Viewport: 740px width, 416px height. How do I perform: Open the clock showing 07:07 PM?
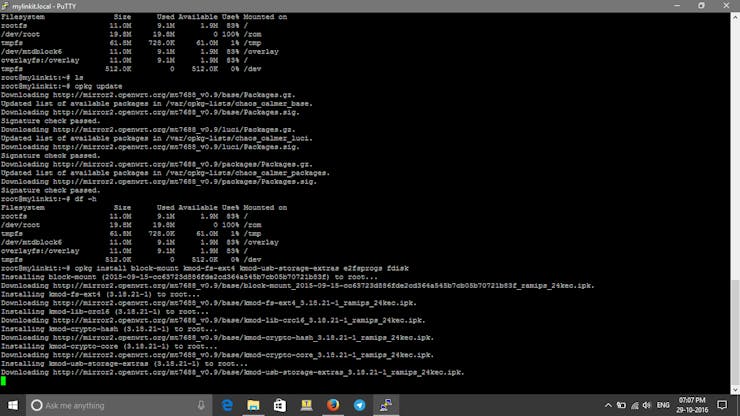point(692,405)
